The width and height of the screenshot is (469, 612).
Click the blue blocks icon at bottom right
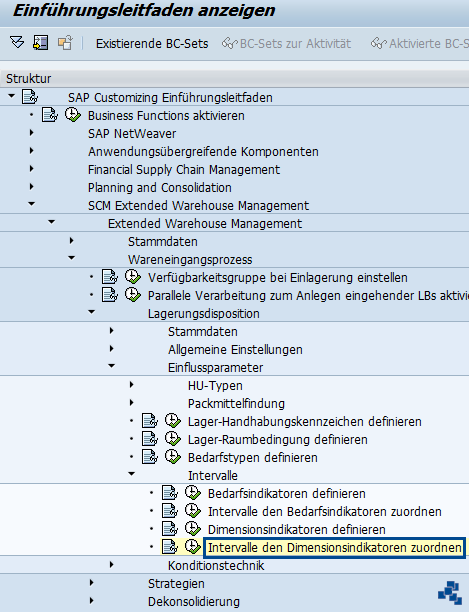click(450, 592)
